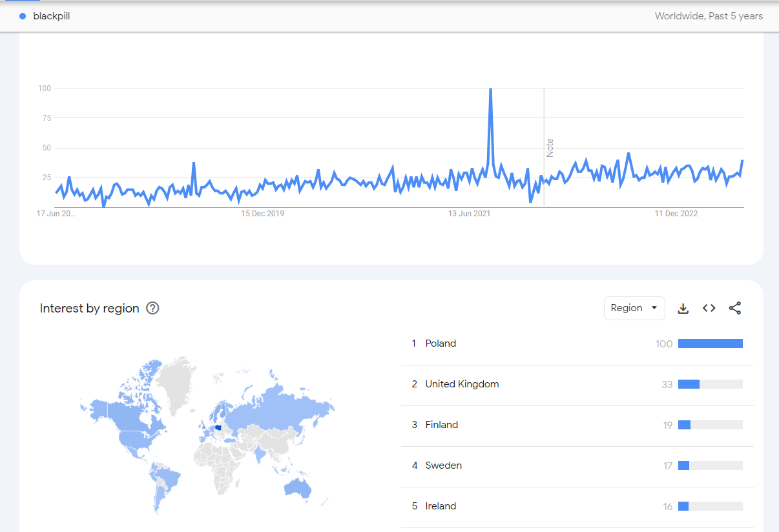Click the peak spike in the trend chart
The width and height of the screenshot is (779, 532).
(491, 90)
